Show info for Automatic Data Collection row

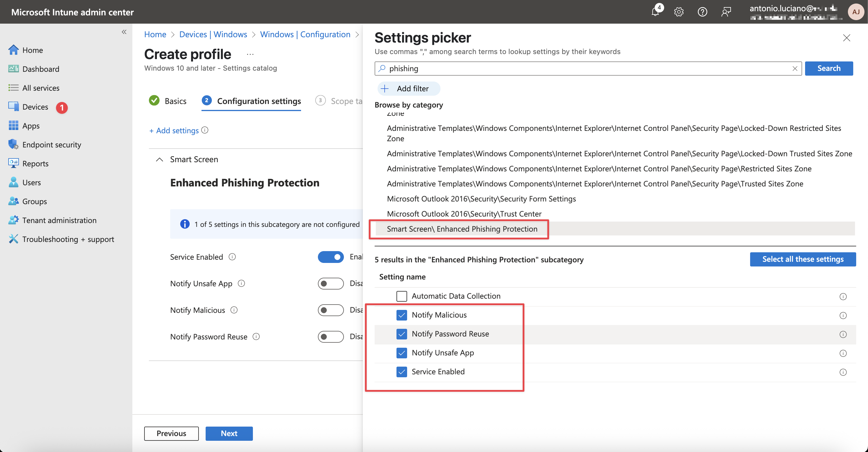coord(843,296)
